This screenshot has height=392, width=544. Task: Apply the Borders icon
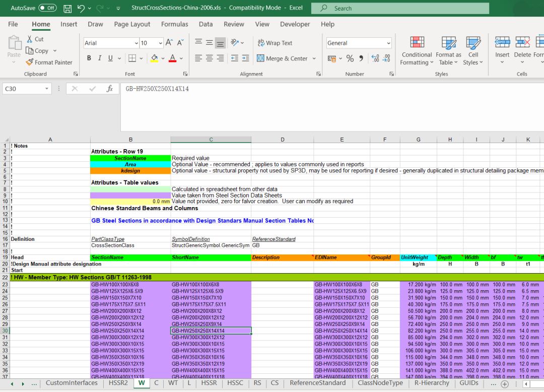pos(132,58)
